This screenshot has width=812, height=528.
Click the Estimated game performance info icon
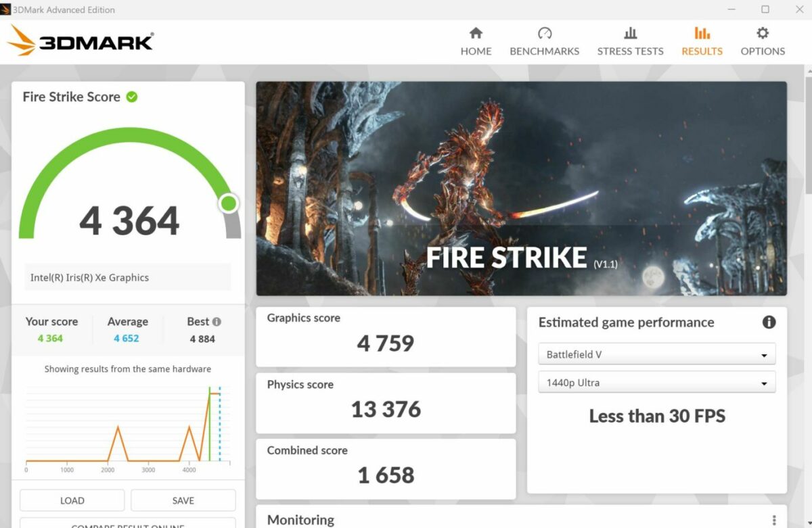769,322
